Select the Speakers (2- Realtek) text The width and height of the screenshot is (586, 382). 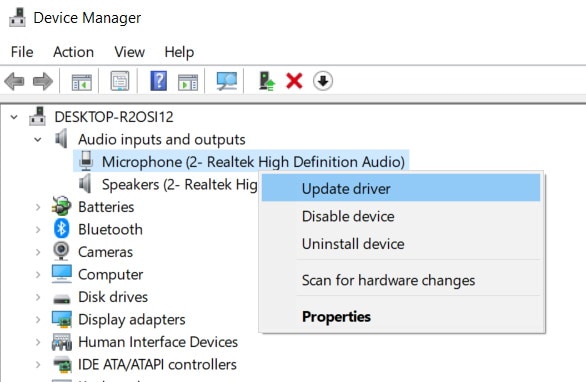(x=179, y=184)
